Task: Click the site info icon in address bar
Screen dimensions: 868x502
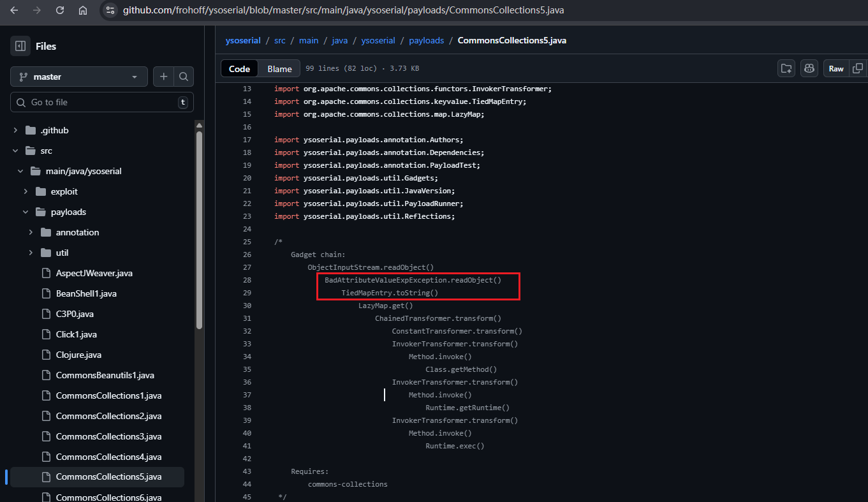Action: [x=110, y=10]
